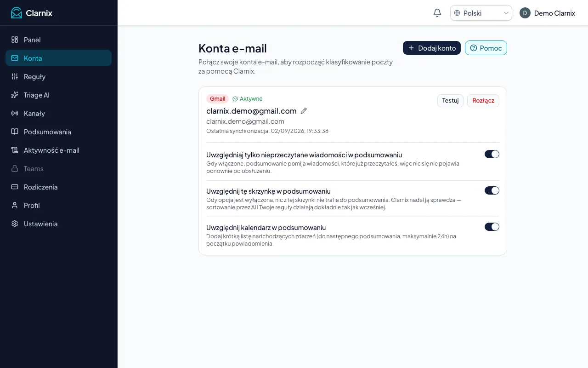Image resolution: width=588 pixels, height=368 pixels.
Task: Click the Reguły sliders icon in sidebar
Action: [15, 76]
